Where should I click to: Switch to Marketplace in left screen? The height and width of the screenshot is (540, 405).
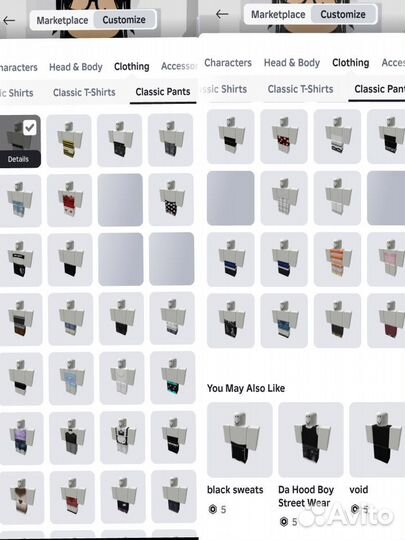tap(62, 20)
